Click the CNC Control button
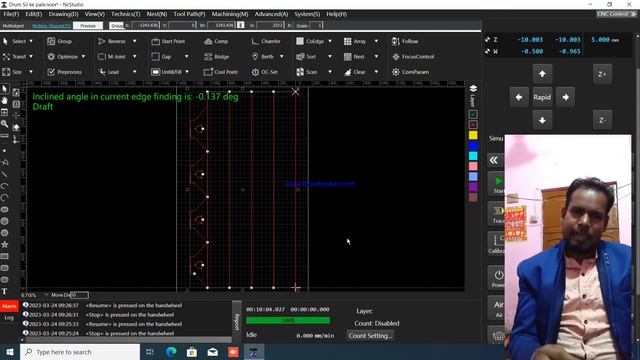The height and width of the screenshot is (360, 640). pyautogui.click(x=616, y=14)
